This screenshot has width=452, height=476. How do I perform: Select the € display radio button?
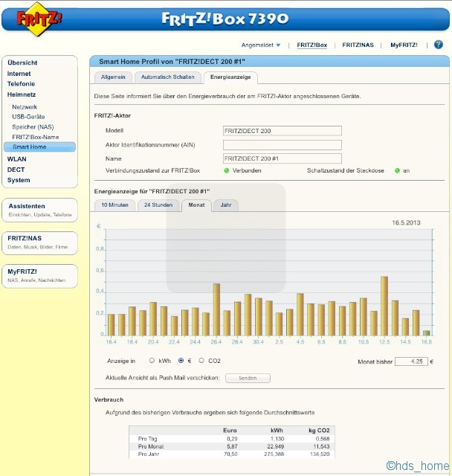click(x=181, y=360)
